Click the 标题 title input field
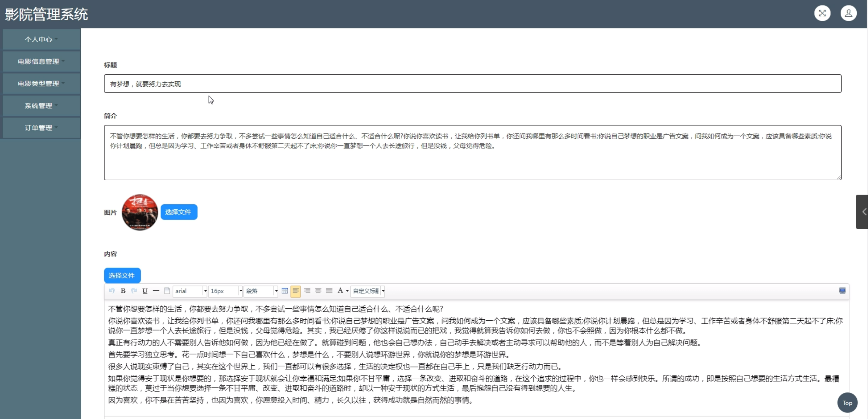This screenshot has width=868, height=419. [472, 84]
